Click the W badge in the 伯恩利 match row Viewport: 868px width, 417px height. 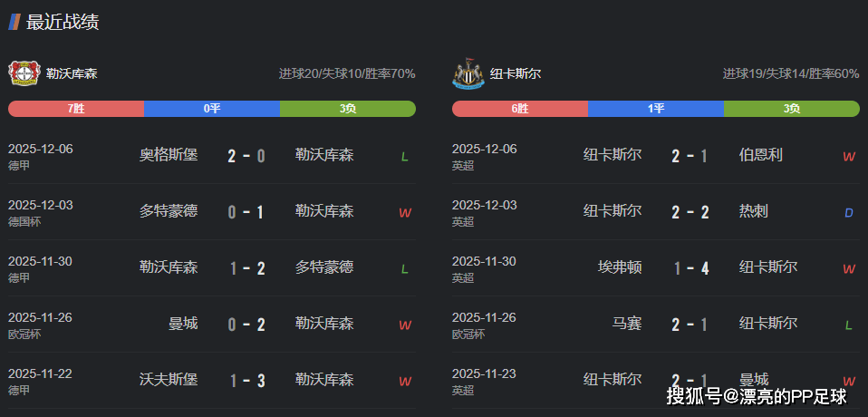point(849,157)
